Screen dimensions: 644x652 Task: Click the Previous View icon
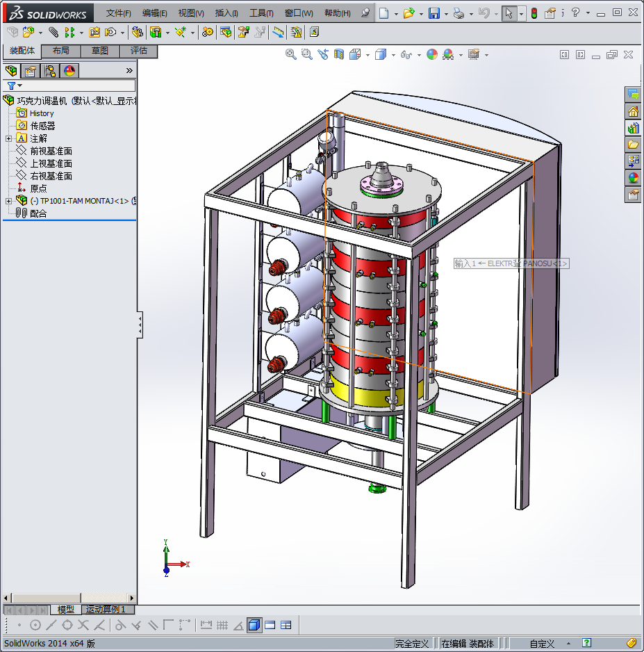coord(323,54)
